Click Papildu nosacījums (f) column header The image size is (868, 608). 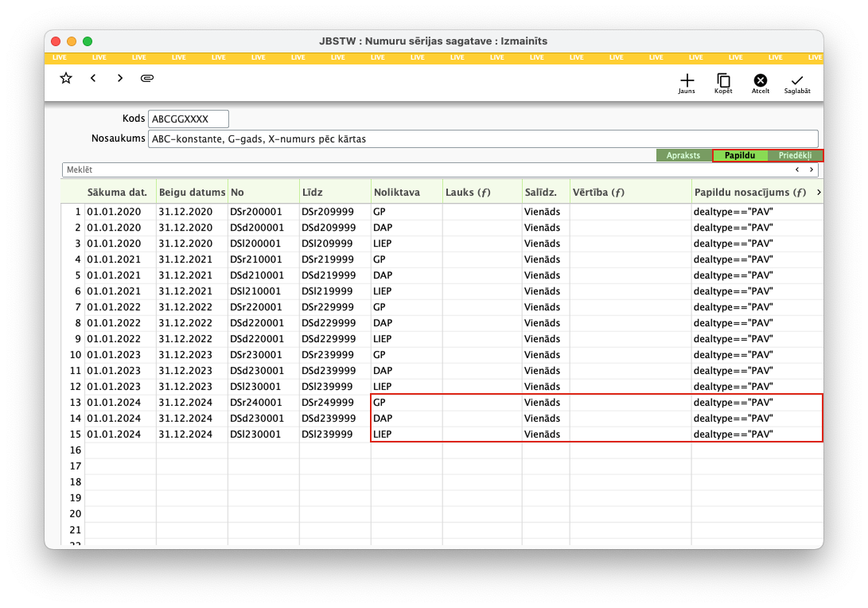[750, 192]
